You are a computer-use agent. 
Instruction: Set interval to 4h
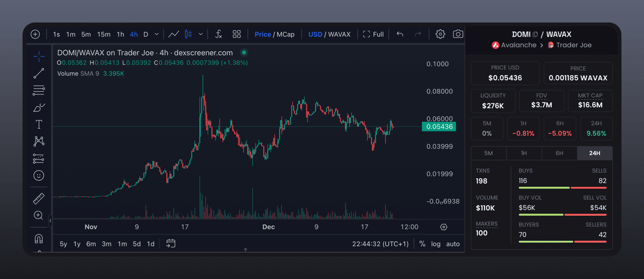click(x=134, y=34)
